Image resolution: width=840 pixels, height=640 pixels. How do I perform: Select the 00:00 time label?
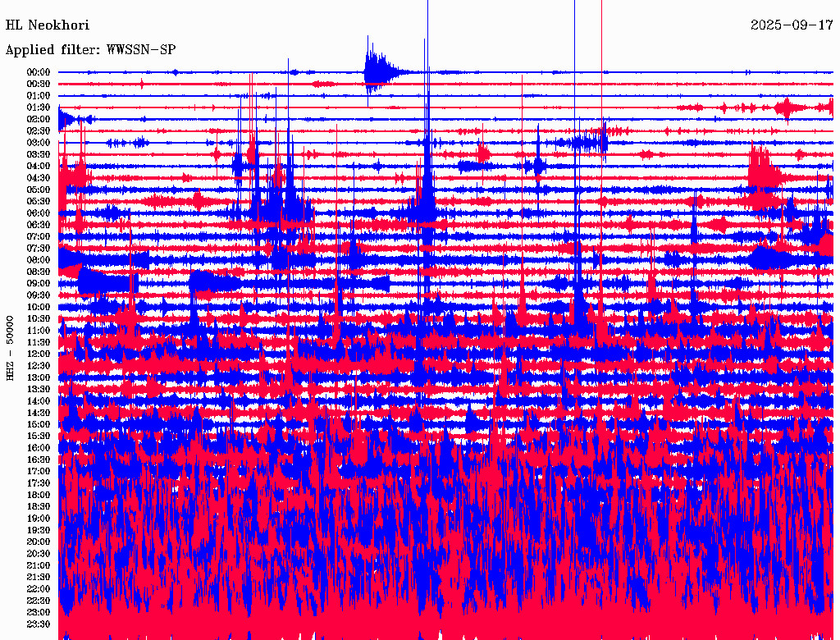point(39,72)
